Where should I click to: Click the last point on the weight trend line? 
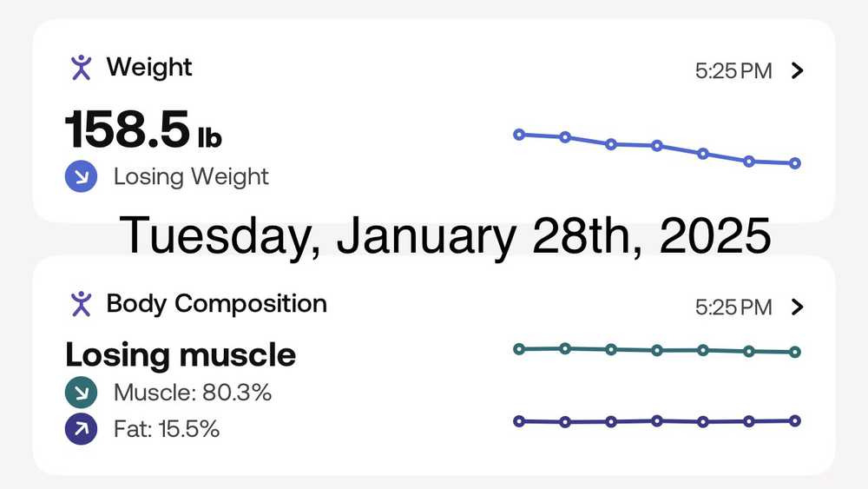(795, 163)
